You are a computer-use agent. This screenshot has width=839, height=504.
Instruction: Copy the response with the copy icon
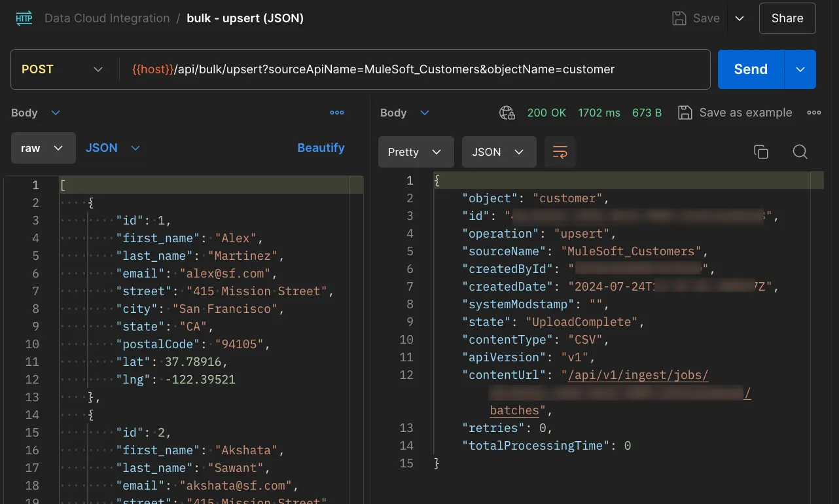pyautogui.click(x=761, y=152)
